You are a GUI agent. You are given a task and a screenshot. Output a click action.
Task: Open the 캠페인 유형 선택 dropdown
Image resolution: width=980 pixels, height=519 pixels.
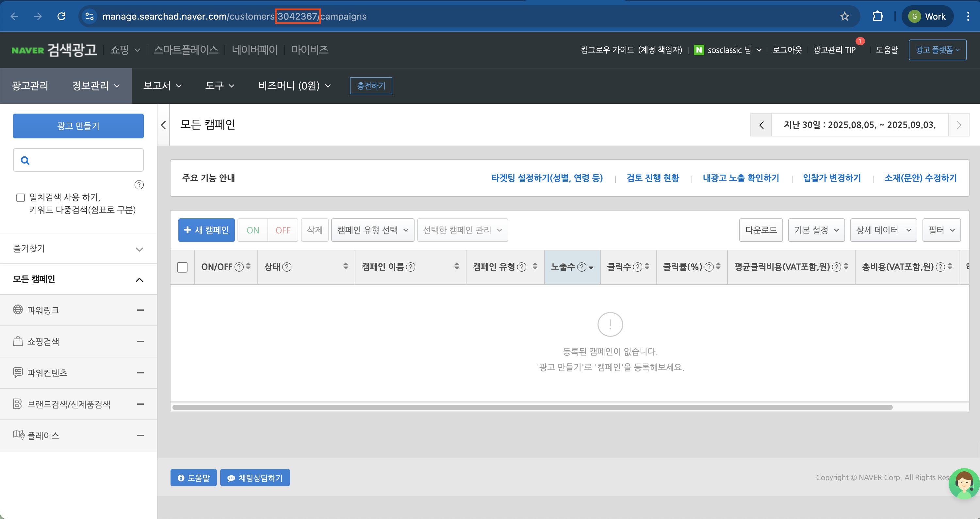[x=372, y=230]
